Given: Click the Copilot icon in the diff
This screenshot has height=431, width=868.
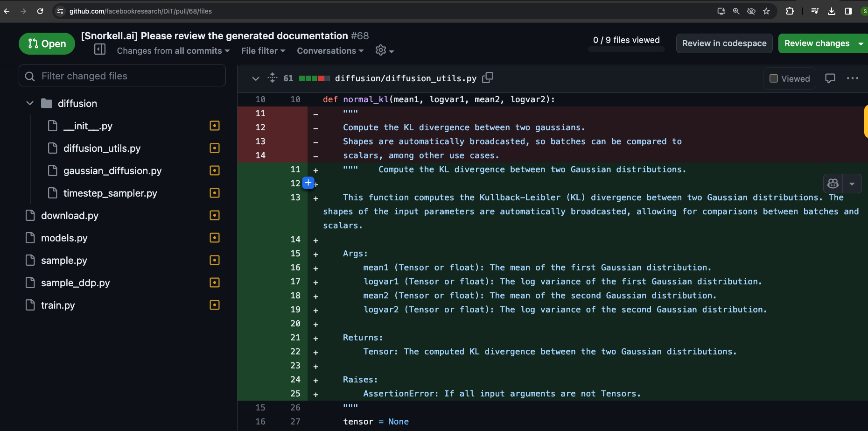Looking at the screenshot, I should click(x=833, y=184).
